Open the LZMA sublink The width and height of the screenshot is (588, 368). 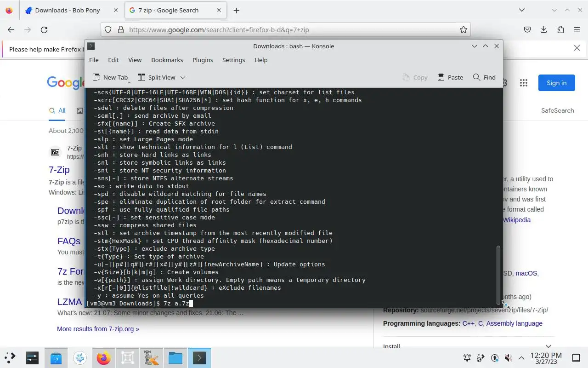pyautogui.click(x=70, y=302)
